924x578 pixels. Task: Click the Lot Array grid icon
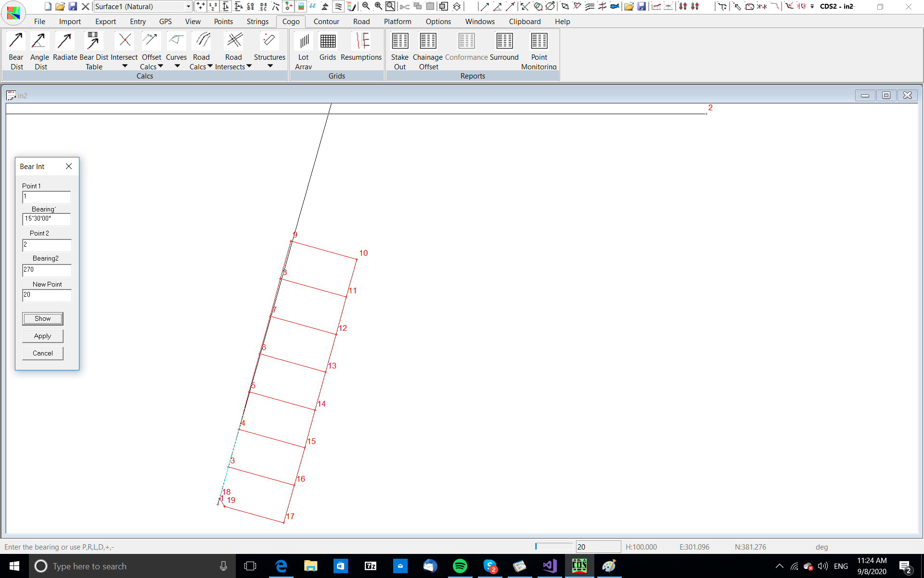[304, 41]
